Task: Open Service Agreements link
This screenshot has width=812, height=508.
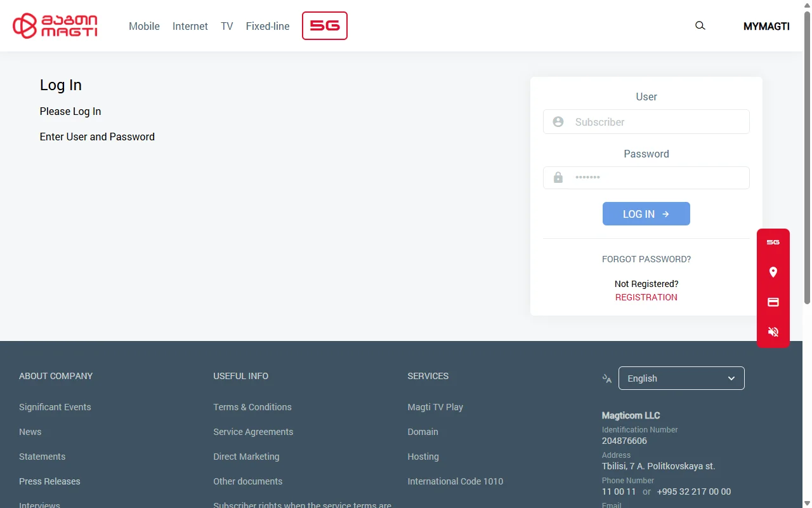Action: pyautogui.click(x=253, y=432)
